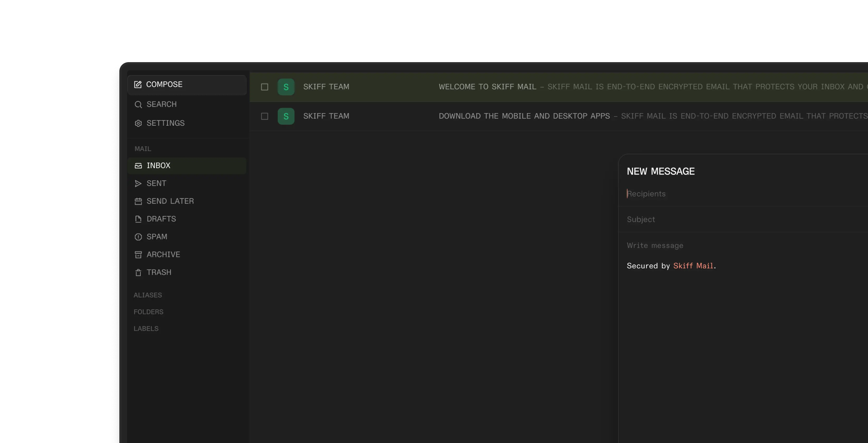Open the Welcome to Skiff Mail email
The image size is (868, 443).
click(559, 87)
